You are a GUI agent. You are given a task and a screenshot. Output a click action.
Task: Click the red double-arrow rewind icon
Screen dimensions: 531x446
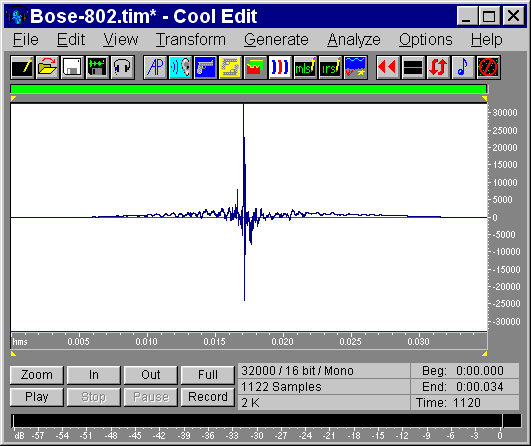(388, 67)
